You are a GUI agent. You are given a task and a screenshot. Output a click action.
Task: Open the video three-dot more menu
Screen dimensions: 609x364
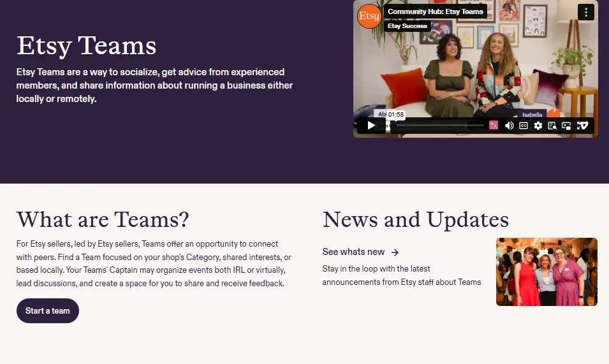tap(585, 12)
